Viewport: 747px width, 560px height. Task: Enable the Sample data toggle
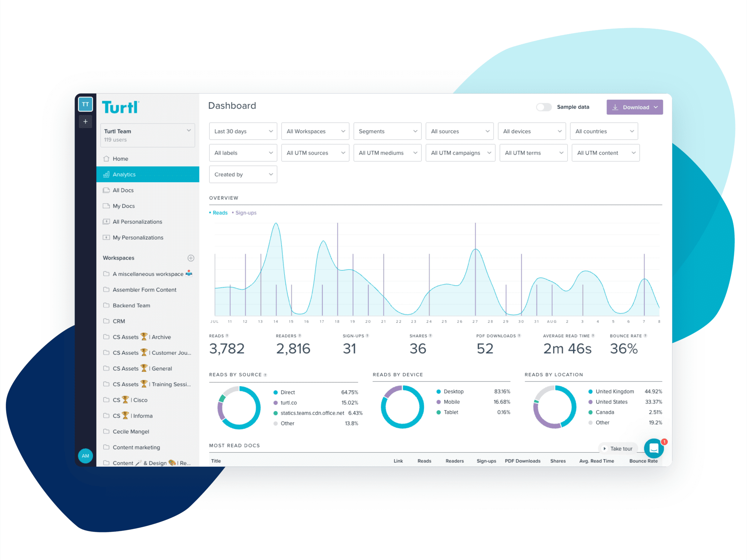(x=543, y=107)
